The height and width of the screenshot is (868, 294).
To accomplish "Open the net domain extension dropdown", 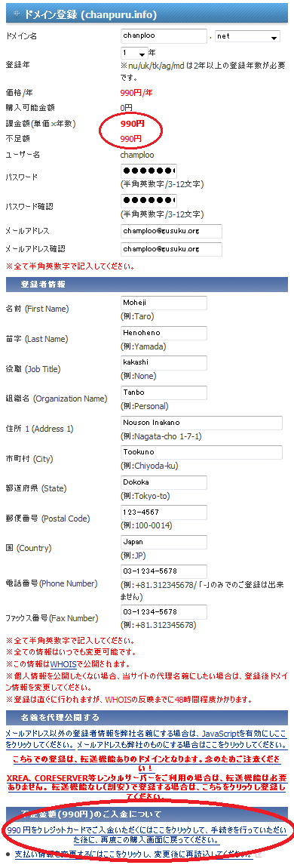I will (247, 36).
